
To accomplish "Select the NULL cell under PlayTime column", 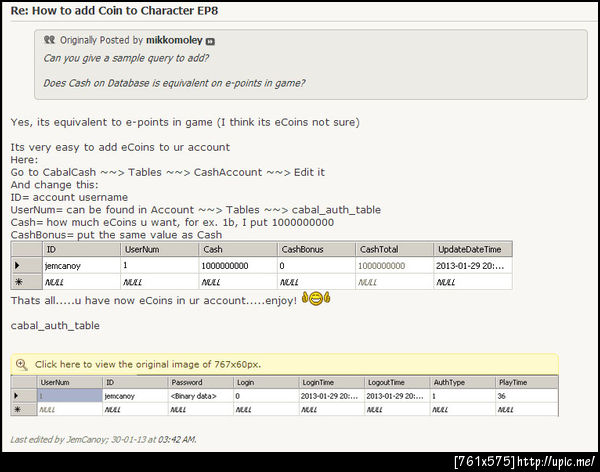I will point(527,410).
